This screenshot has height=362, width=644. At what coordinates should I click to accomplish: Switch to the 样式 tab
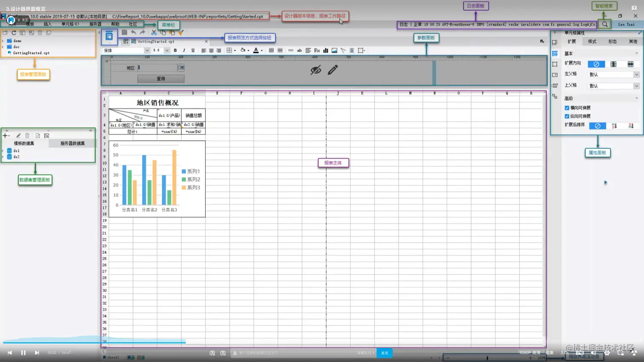[x=592, y=41]
